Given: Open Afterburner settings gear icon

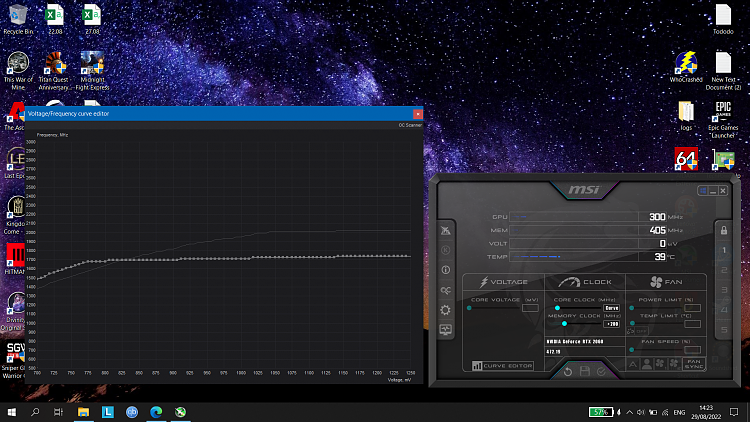Looking at the screenshot, I should pos(445,310).
